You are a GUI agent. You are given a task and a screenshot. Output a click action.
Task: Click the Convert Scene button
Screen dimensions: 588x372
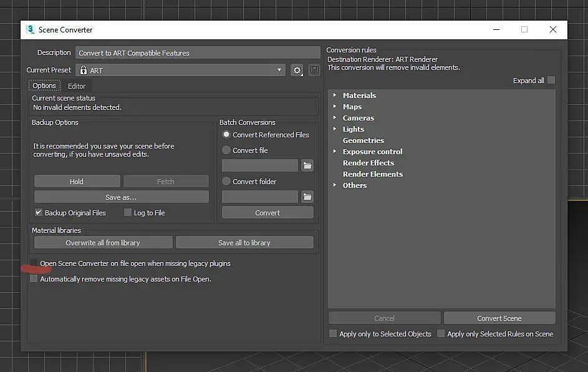[499, 318]
